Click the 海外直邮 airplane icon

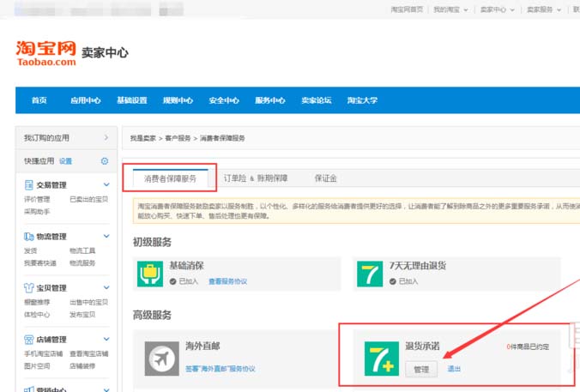click(161, 359)
